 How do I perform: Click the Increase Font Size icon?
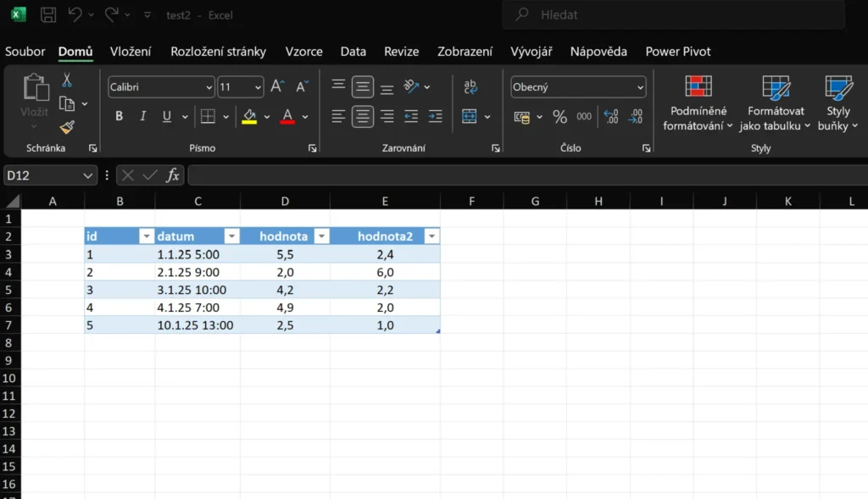tap(277, 86)
